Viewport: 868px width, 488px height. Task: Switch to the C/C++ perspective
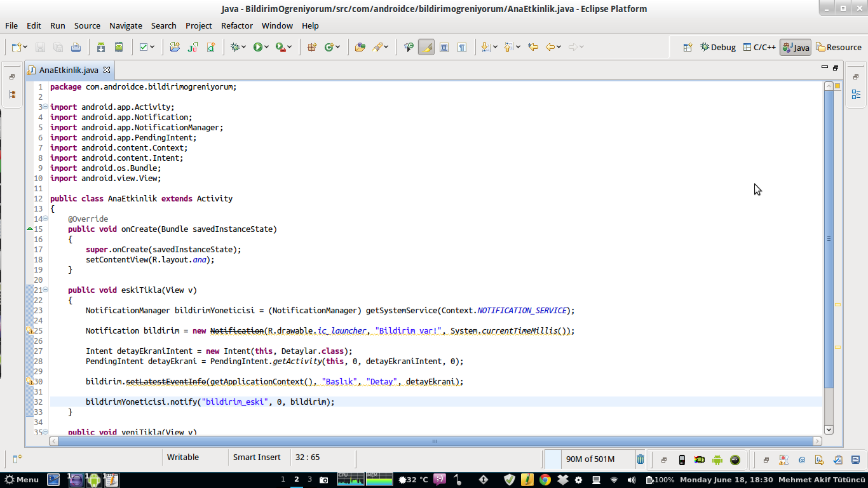click(759, 47)
